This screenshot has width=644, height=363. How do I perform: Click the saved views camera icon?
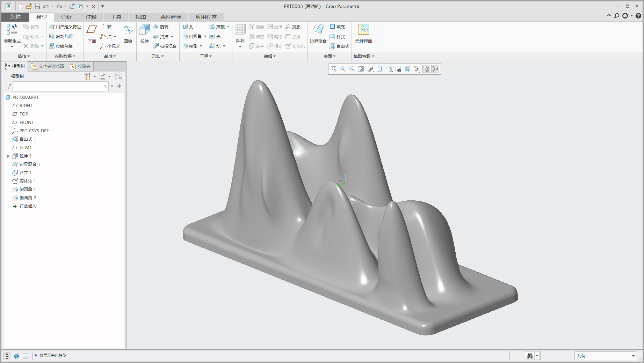click(x=398, y=69)
